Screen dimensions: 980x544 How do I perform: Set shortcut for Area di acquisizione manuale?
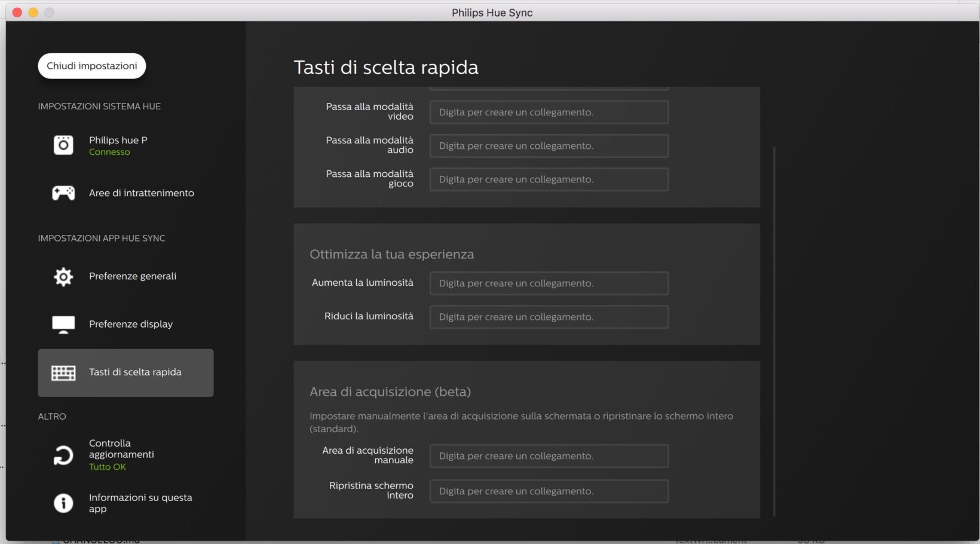pyautogui.click(x=549, y=456)
